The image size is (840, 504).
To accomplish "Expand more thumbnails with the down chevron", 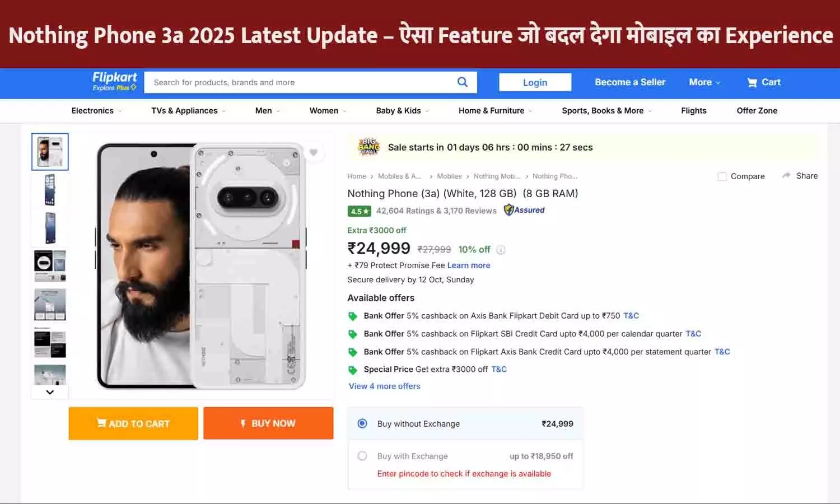I will point(49,392).
